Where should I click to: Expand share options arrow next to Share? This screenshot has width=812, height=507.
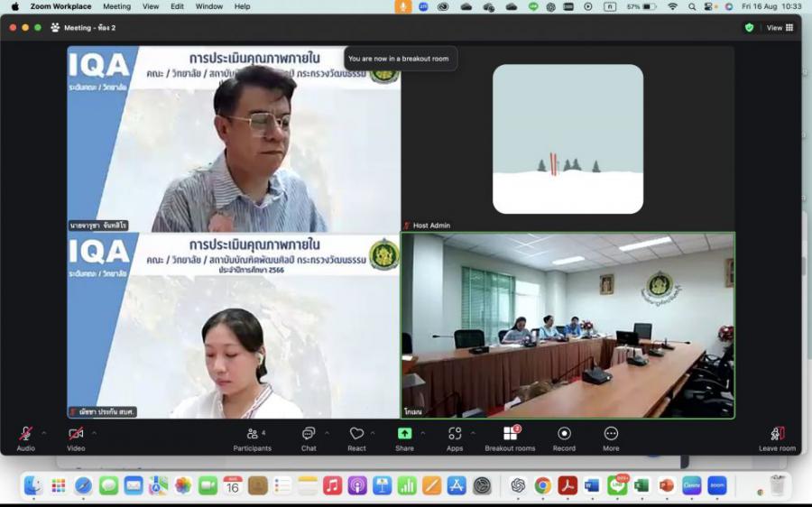[x=422, y=433]
